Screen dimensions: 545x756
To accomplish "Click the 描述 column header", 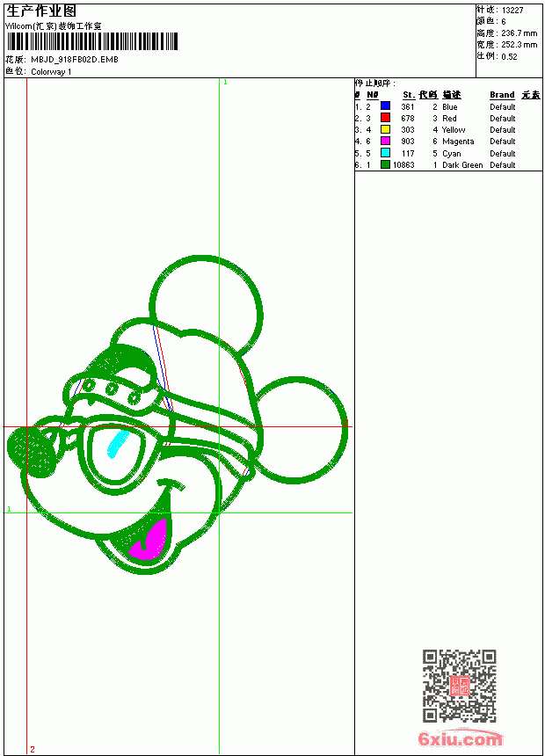I will tap(452, 95).
